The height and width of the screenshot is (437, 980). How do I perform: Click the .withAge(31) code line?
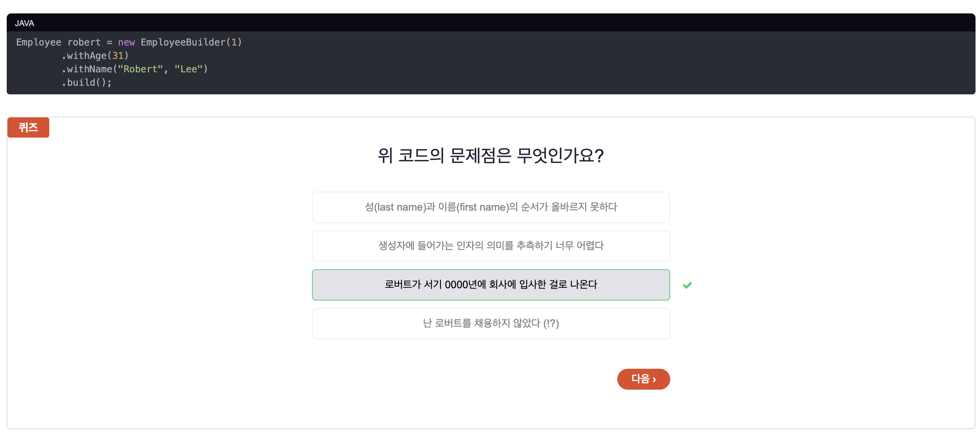pos(95,56)
